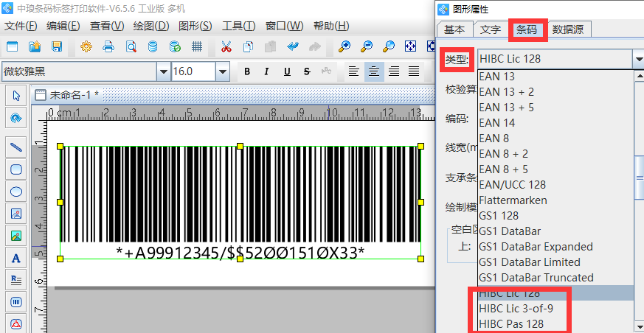Open the 帮助(H) menu
This screenshot has width=644, height=333.
331,26
